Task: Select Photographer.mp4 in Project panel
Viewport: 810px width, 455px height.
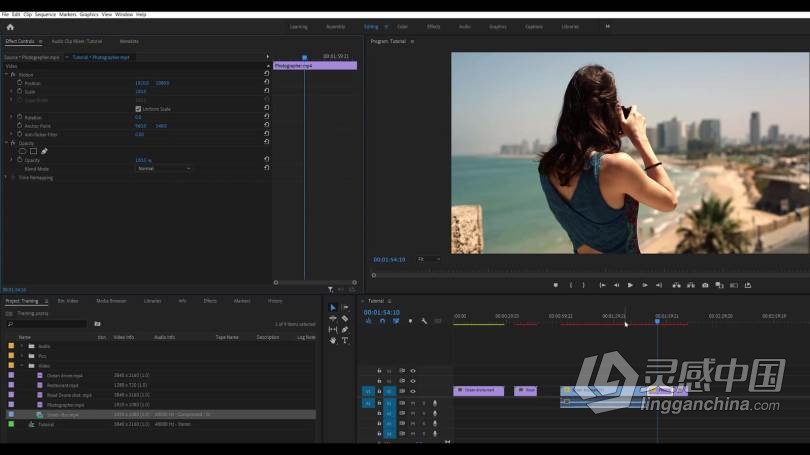Action: click(66, 405)
